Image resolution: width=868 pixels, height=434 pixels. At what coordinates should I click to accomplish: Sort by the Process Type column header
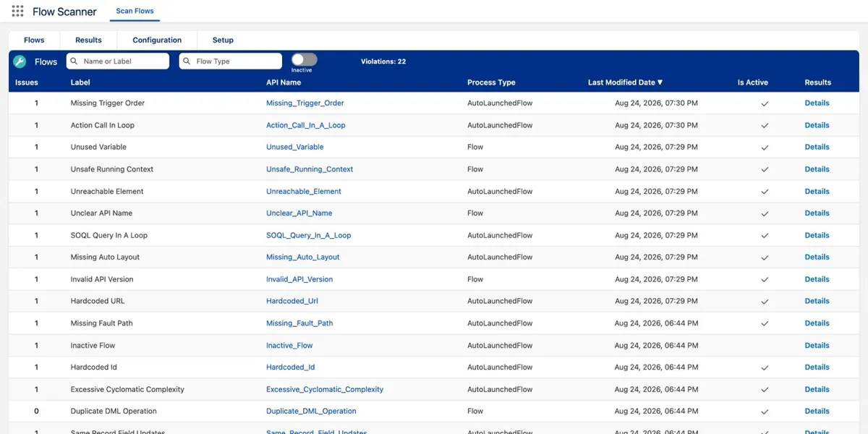[491, 82]
